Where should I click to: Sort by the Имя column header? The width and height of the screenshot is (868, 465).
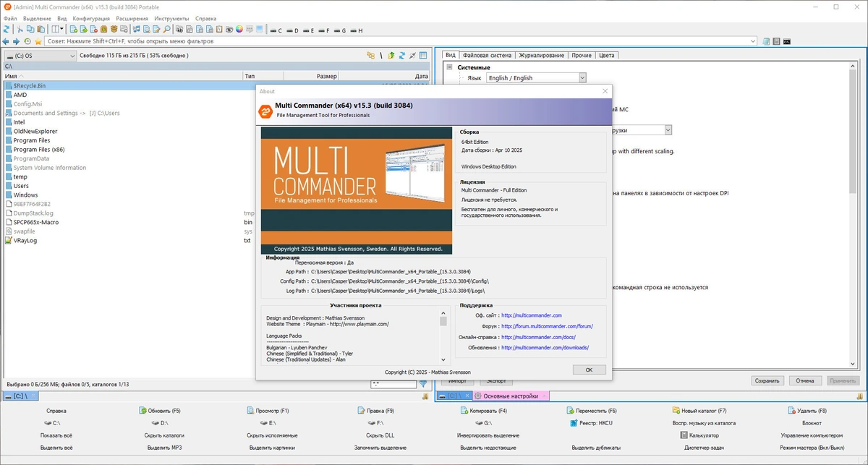[122, 76]
